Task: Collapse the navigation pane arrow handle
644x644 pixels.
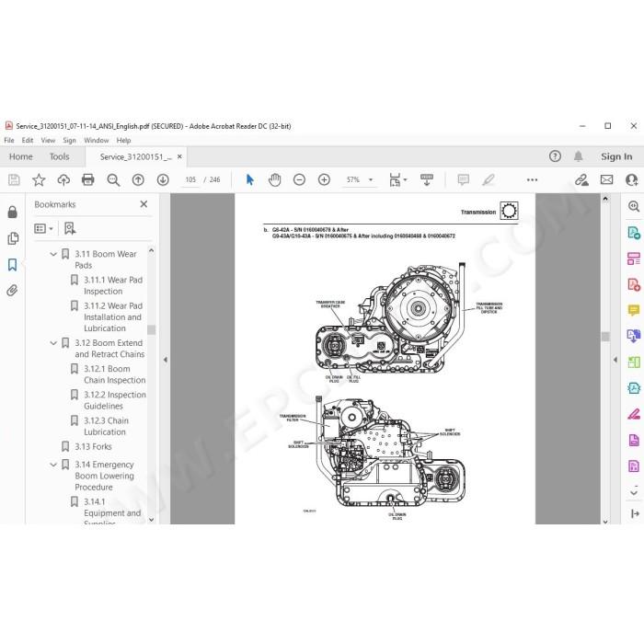Action: (x=166, y=360)
